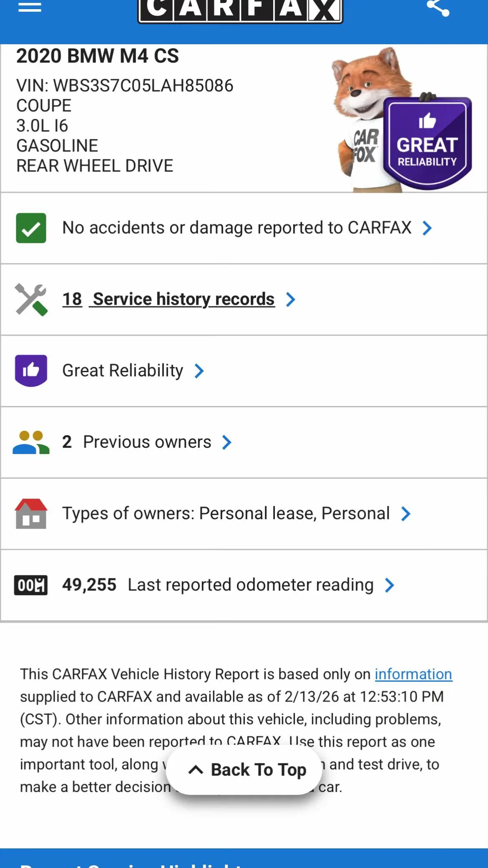Expand types of owners chevron
The height and width of the screenshot is (868, 488).
click(x=405, y=514)
